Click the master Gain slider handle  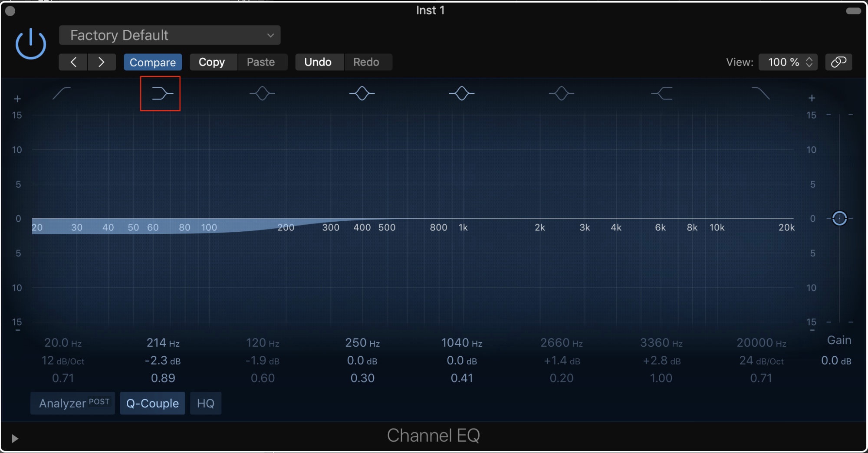click(839, 218)
